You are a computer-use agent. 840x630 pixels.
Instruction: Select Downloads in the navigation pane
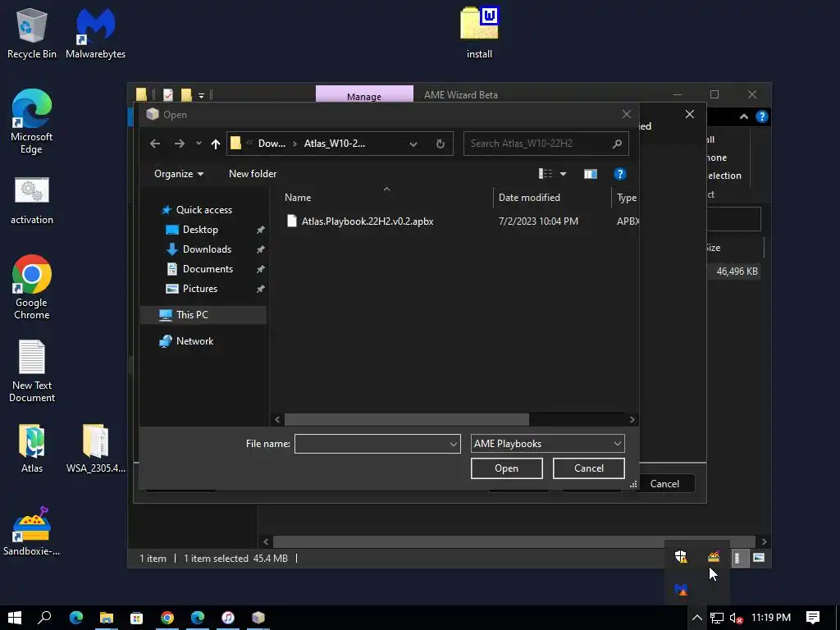click(207, 249)
